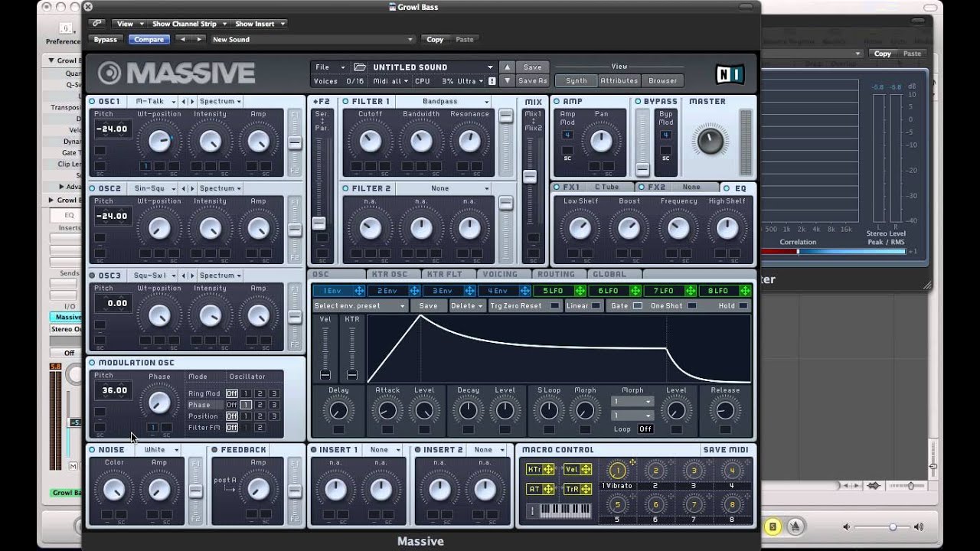Click the 8 LFO modulation cross handle

(746, 291)
